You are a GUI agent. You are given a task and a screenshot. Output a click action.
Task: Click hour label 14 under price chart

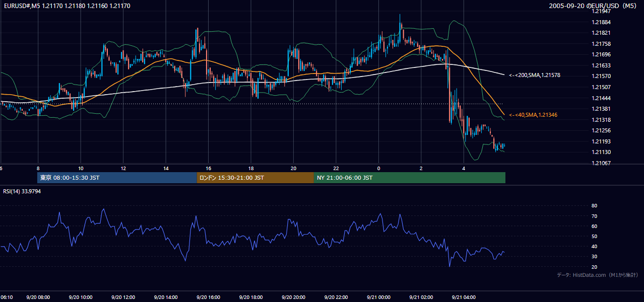[166, 168]
